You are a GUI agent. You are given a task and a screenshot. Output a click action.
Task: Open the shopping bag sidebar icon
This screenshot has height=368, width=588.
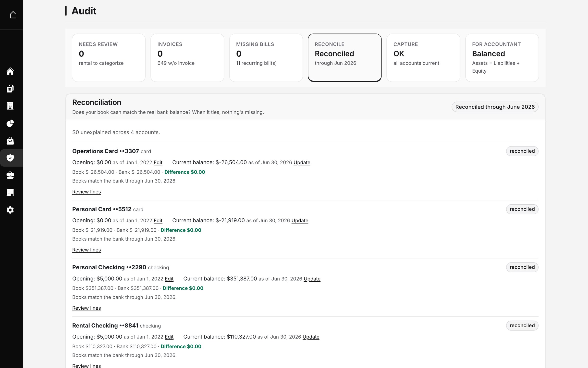point(10,141)
